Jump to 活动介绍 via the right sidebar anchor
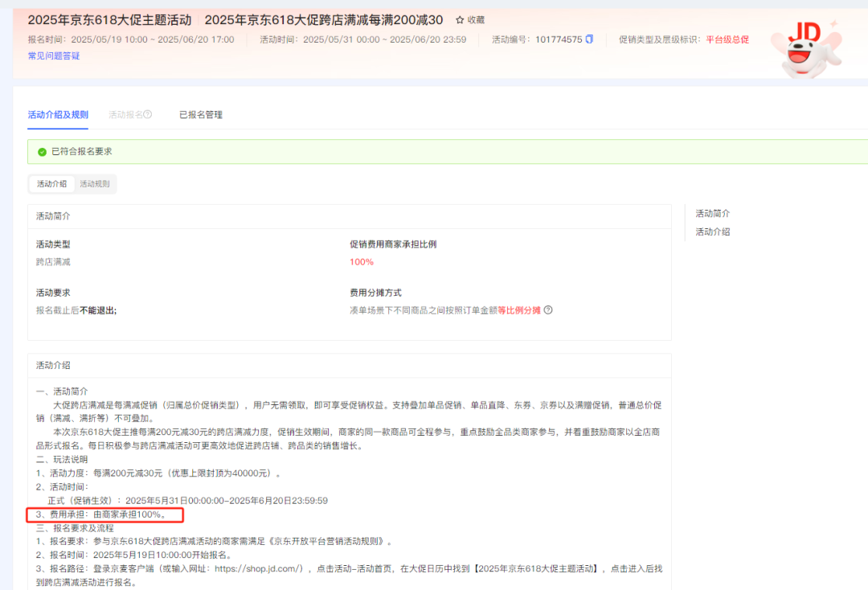 point(713,231)
